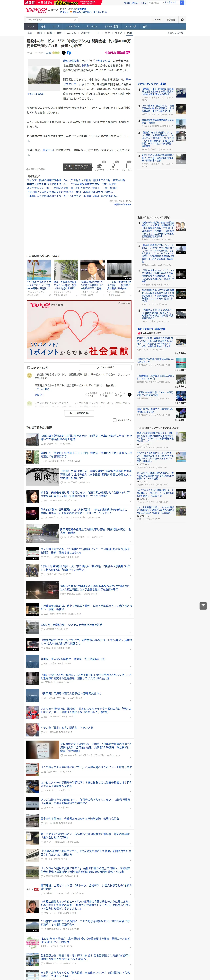Click コメントを書く button
The image size is (210, 980).
pos(105,367)
